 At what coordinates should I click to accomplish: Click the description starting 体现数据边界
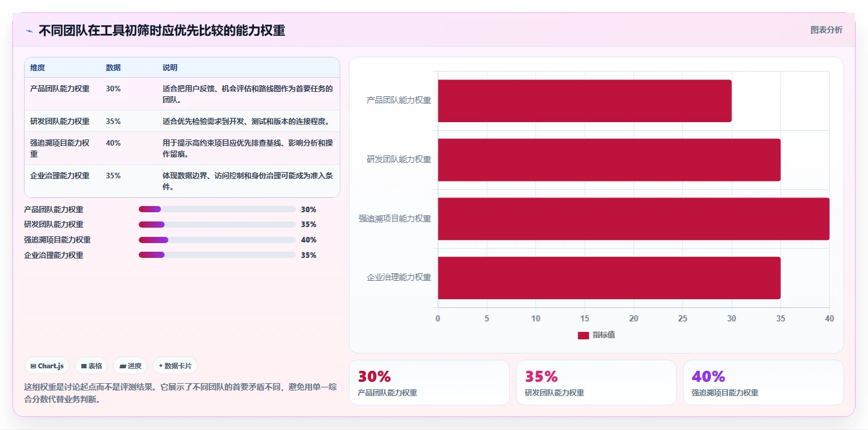pos(248,181)
